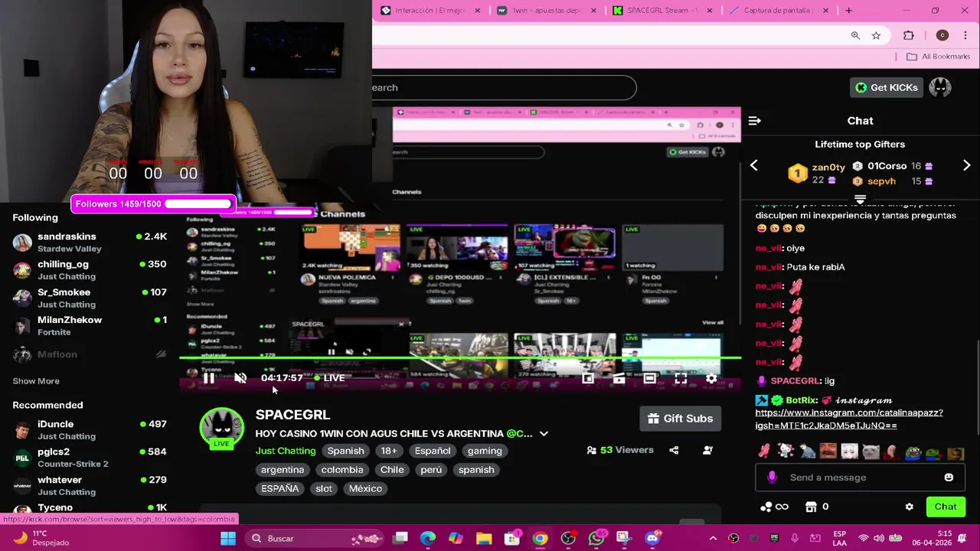Pause the live stream playback
The image size is (980, 551).
208,378
